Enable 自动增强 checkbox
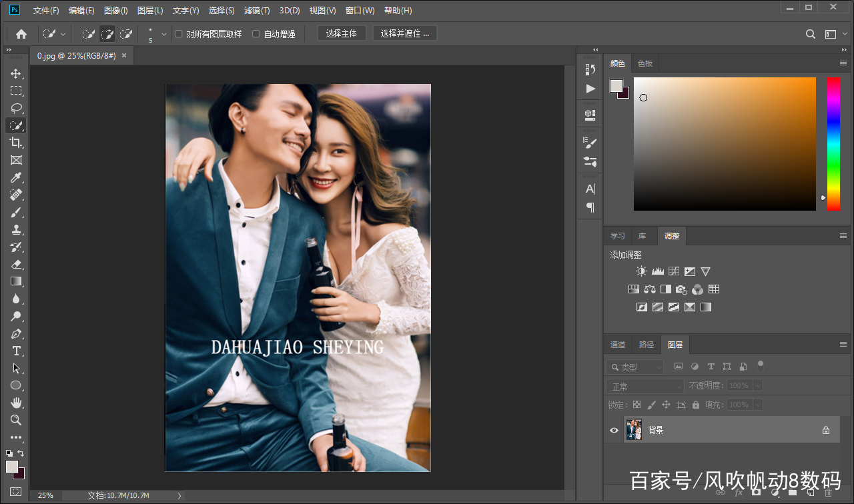This screenshot has width=854, height=504. coord(257,33)
